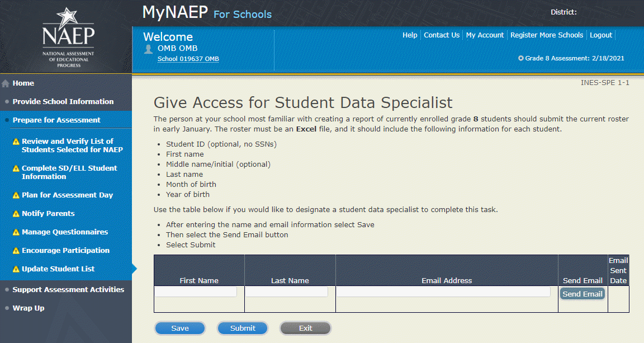This screenshot has width=644, height=343.
Task: Select the Grade 8 Assessment radio button
Action: click(521, 58)
